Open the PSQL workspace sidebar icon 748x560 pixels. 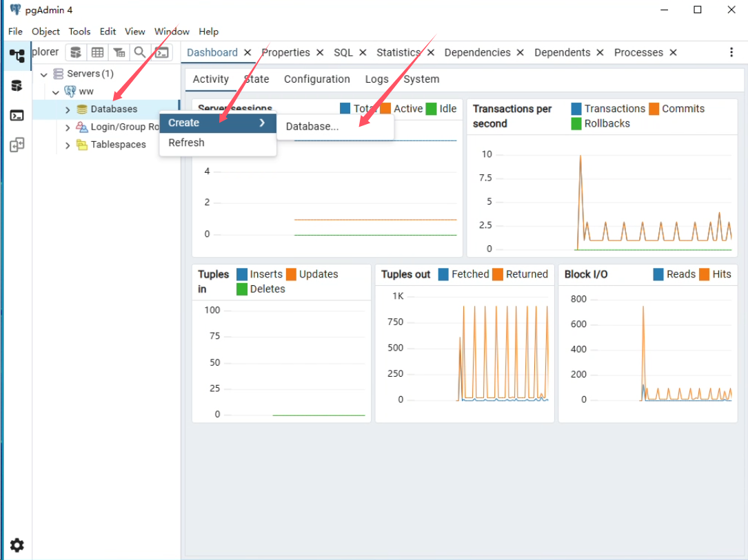click(17, 115)
